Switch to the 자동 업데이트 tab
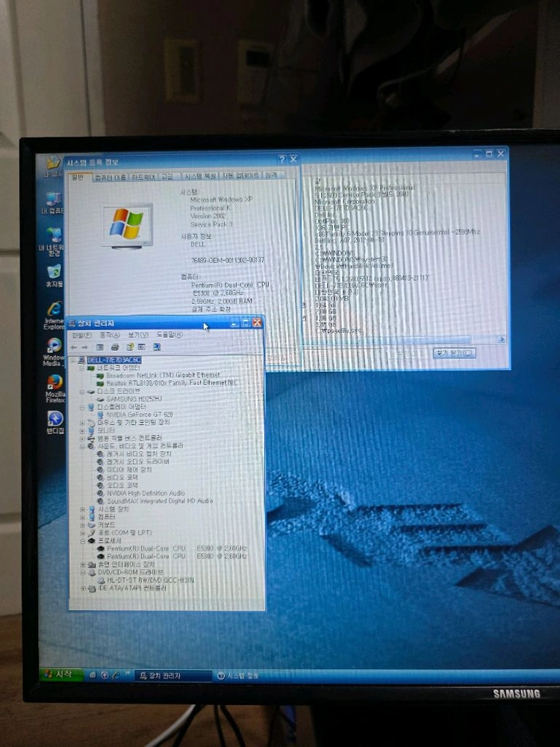 (240, 176)
